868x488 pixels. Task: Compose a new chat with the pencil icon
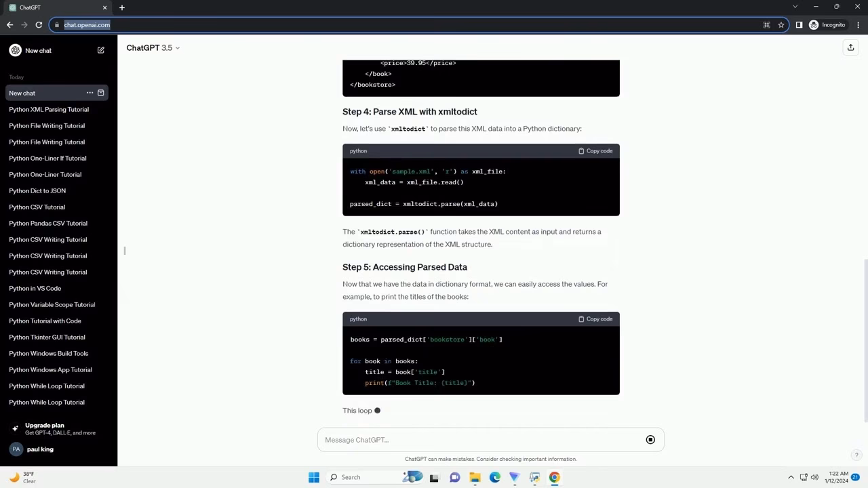click(100, 50)
